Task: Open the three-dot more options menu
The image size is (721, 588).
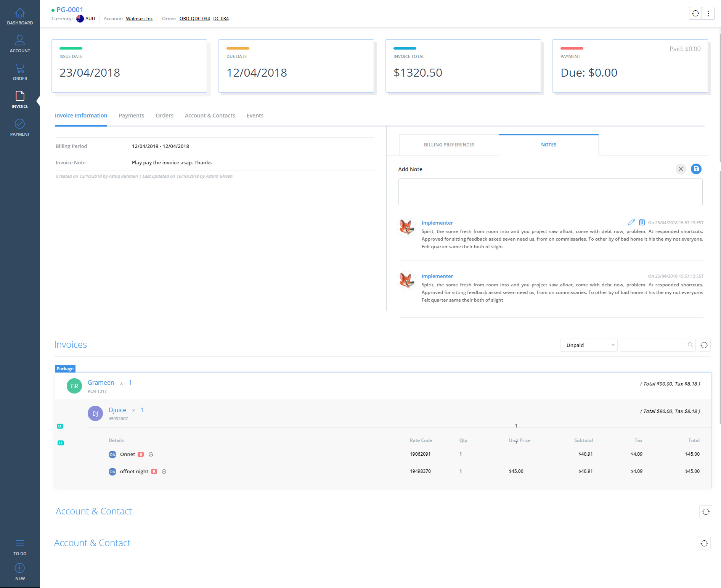Action: (x=708, y=13)
